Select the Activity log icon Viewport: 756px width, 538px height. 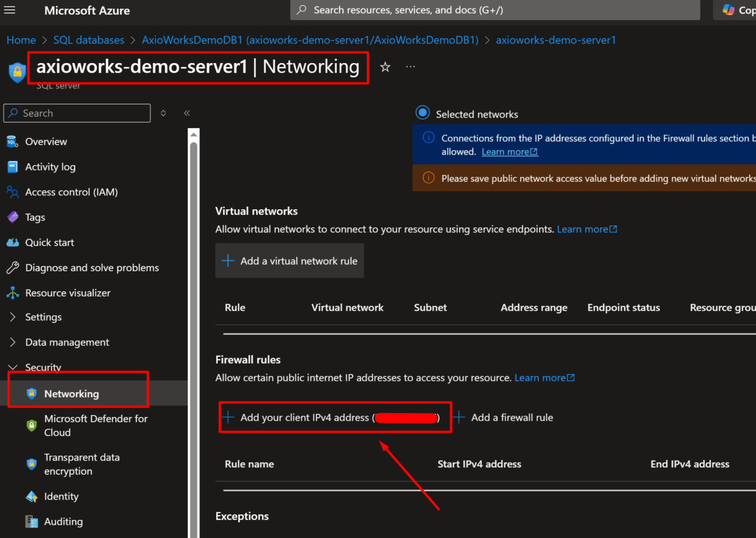tap(12, 167)
